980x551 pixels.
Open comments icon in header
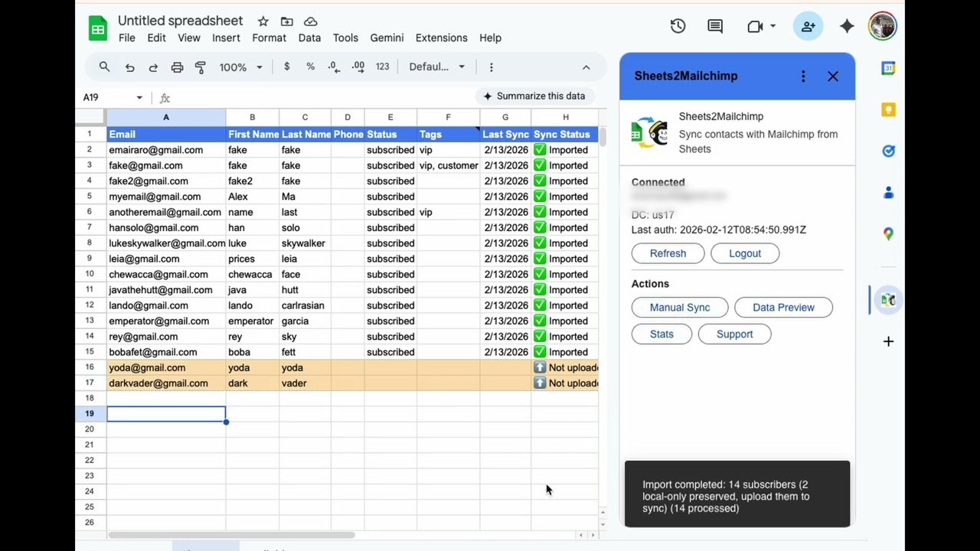coord(715,26)
